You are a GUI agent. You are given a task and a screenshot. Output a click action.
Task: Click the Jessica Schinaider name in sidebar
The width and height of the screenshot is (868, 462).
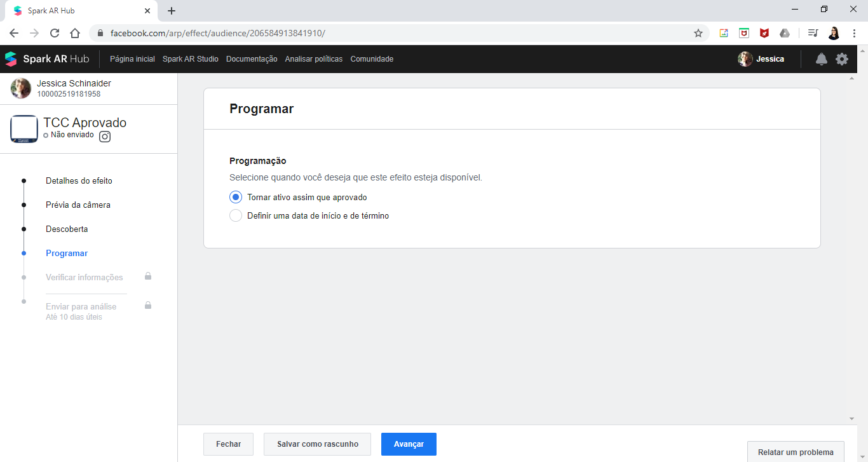click(74, 83)
